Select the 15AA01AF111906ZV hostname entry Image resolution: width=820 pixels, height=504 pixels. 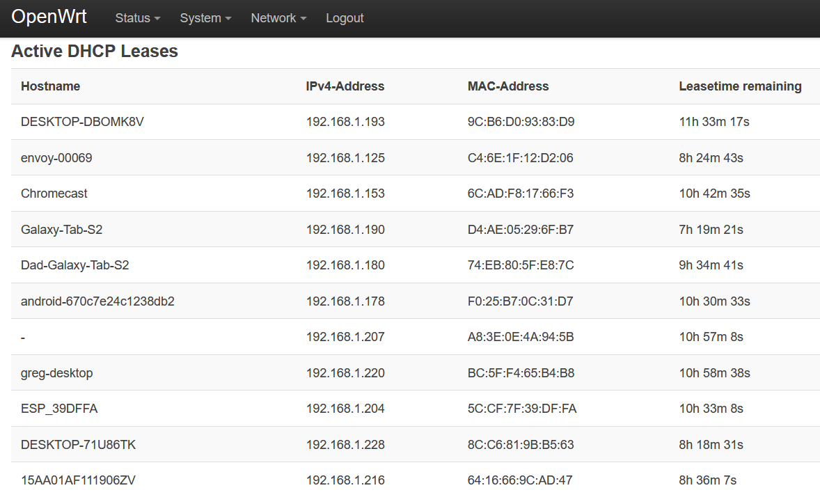tap(77, 480)
